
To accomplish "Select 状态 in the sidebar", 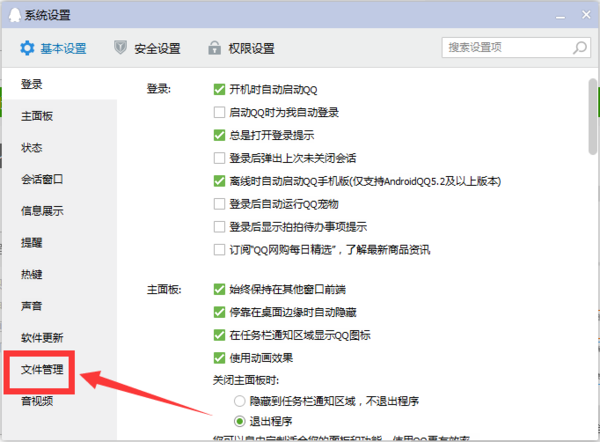I will coord(59,148).
